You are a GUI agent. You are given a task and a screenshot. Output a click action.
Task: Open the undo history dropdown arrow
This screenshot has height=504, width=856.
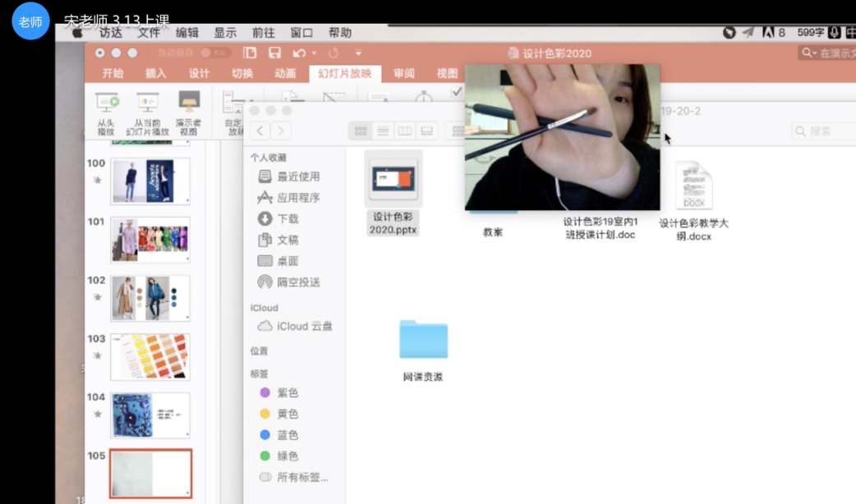pyautogui.click(x=313, y=53)
